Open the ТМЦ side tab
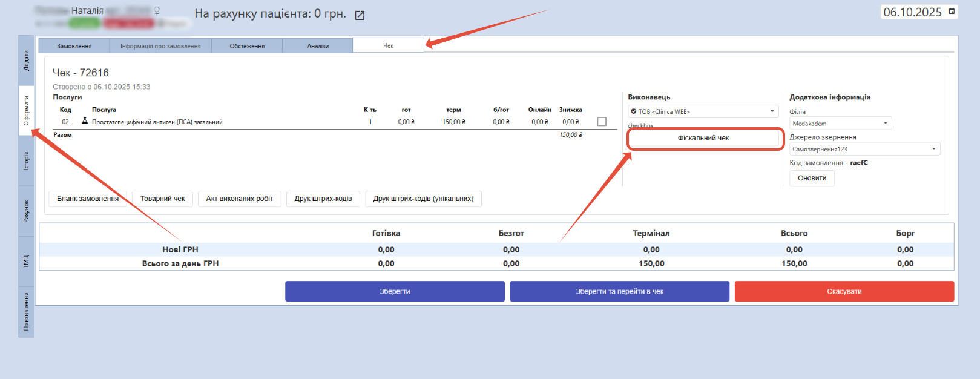 point(26,261)
